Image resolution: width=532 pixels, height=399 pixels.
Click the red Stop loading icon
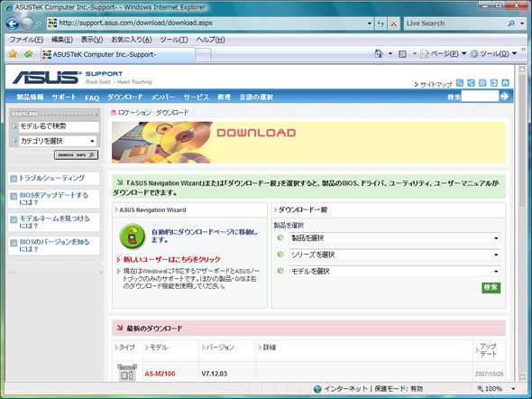393,23
